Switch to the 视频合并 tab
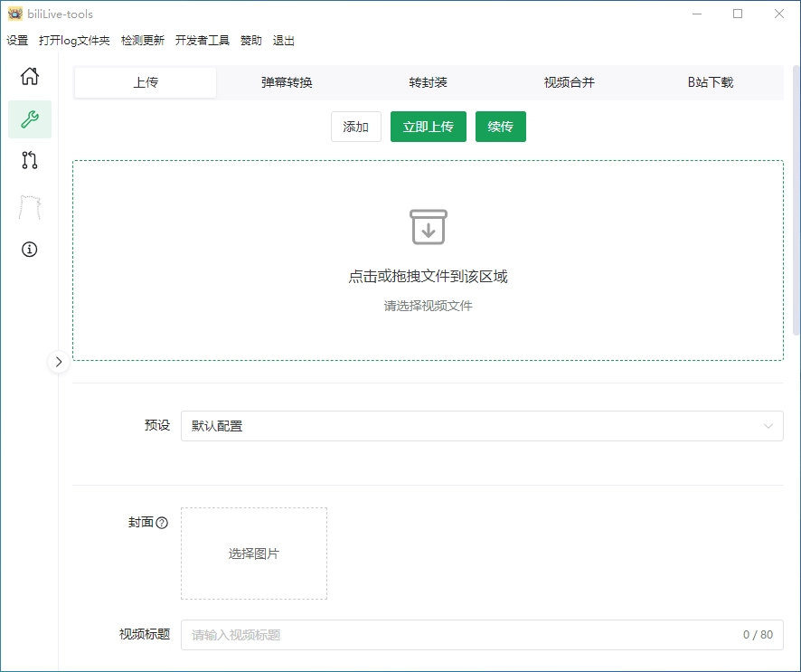The image size is (801, 672). (569, 82)
